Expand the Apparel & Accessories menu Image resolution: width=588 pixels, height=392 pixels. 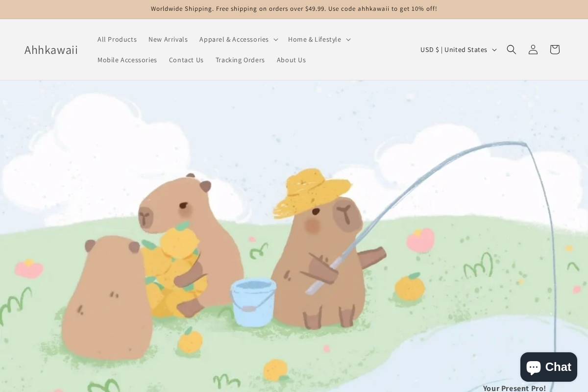238,39
